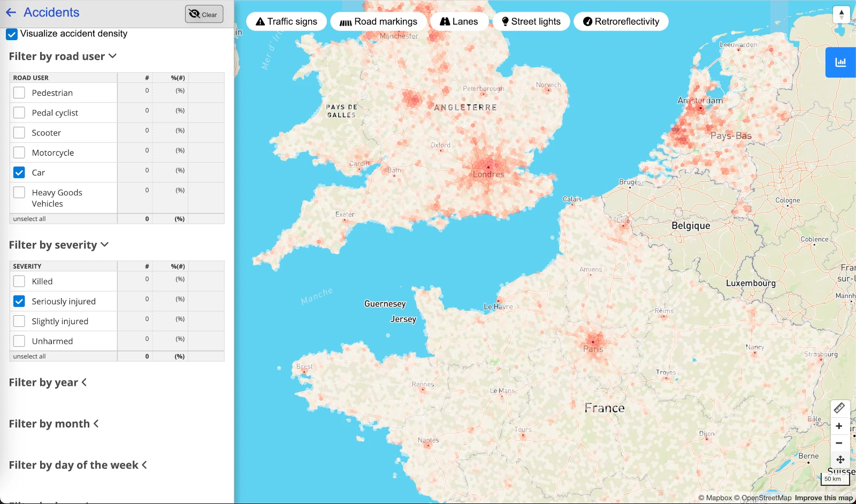
Task: Switch to the Street lights layer
Action: [531, 21]
